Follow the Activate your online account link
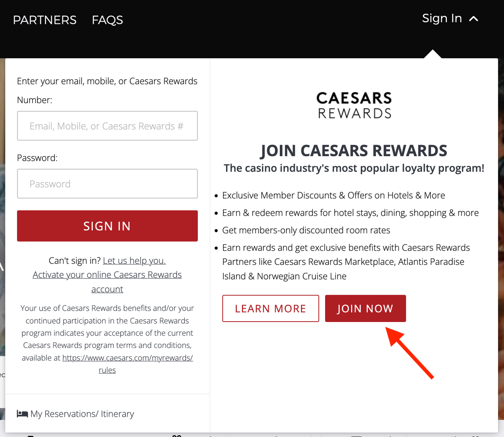The height and width of the screenshot is (437, 504). 107,275
